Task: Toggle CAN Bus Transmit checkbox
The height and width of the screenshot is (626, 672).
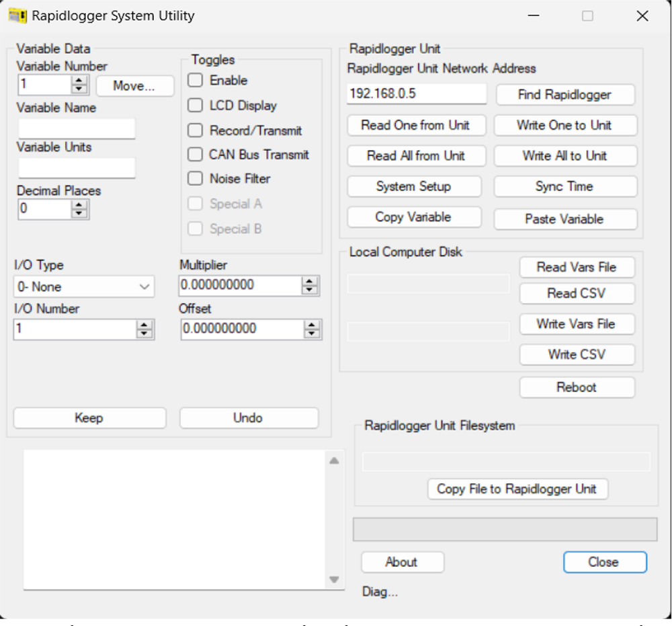Action: pyautogui.click(x=196, y=155)
